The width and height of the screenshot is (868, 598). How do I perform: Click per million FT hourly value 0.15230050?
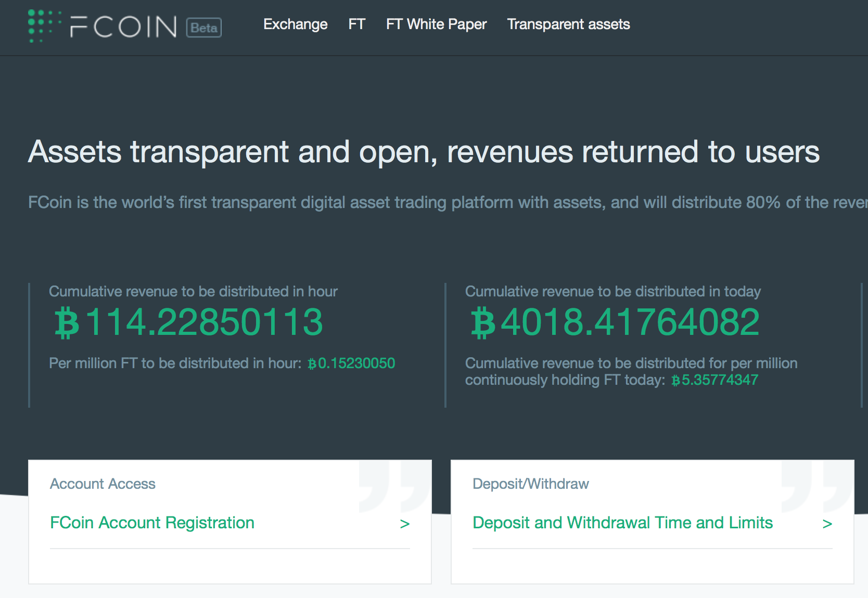(351, 363)
